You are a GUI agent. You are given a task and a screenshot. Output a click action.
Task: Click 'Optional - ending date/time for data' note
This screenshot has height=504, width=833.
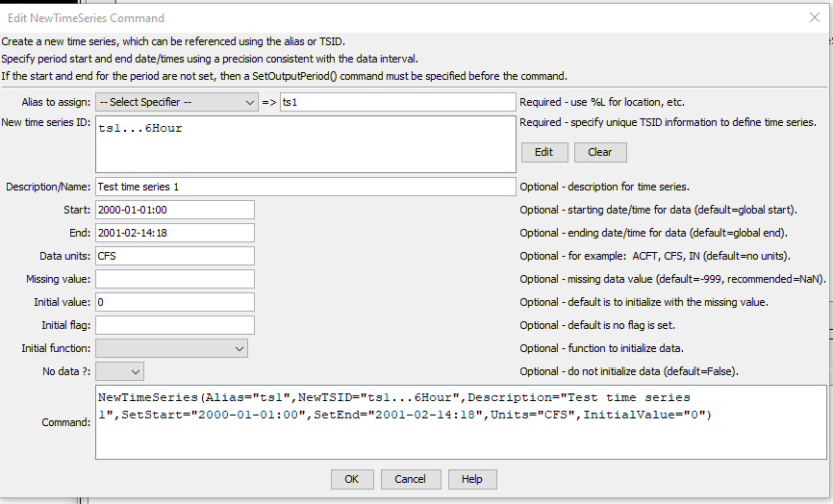point(653,233)
